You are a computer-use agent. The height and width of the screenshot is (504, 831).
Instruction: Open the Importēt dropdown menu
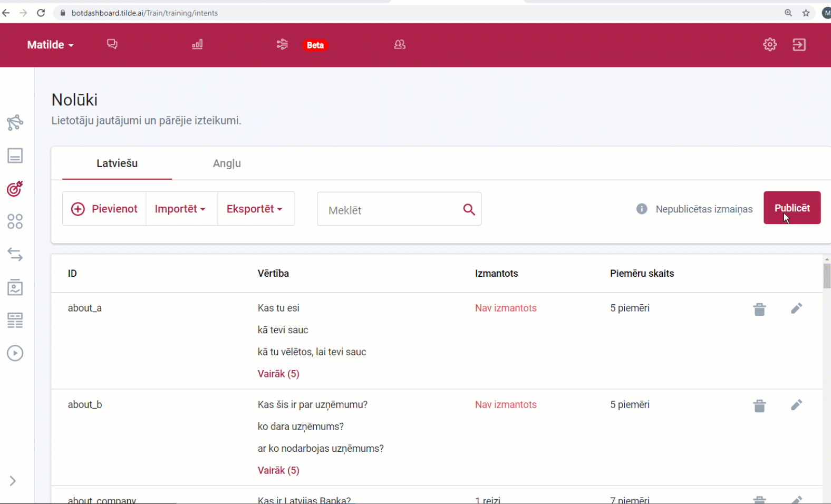pyautogui.click(x=180, y=209)
